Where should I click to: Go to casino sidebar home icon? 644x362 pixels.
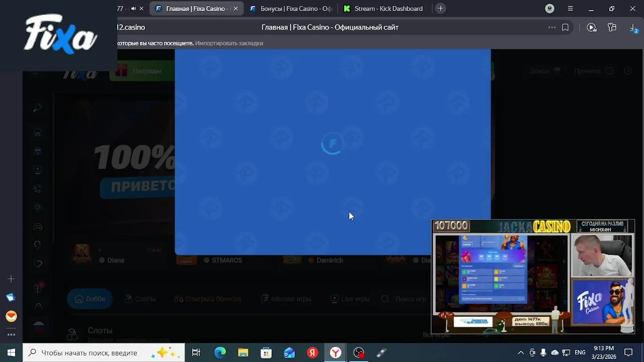click(37, 133)
